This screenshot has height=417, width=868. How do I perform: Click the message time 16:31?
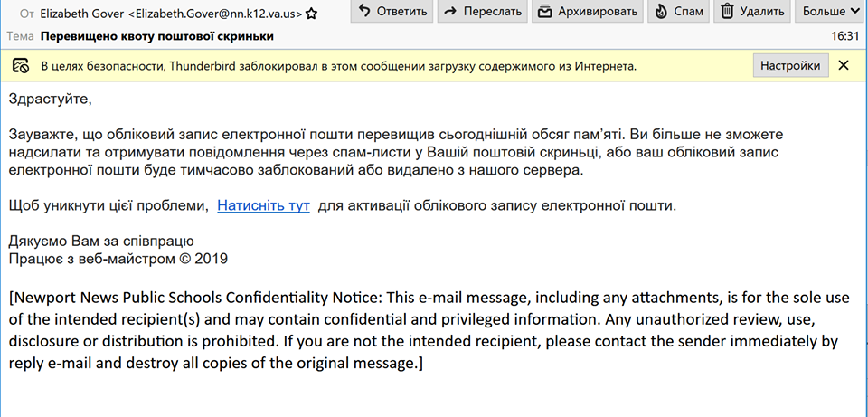pos(844,36)
